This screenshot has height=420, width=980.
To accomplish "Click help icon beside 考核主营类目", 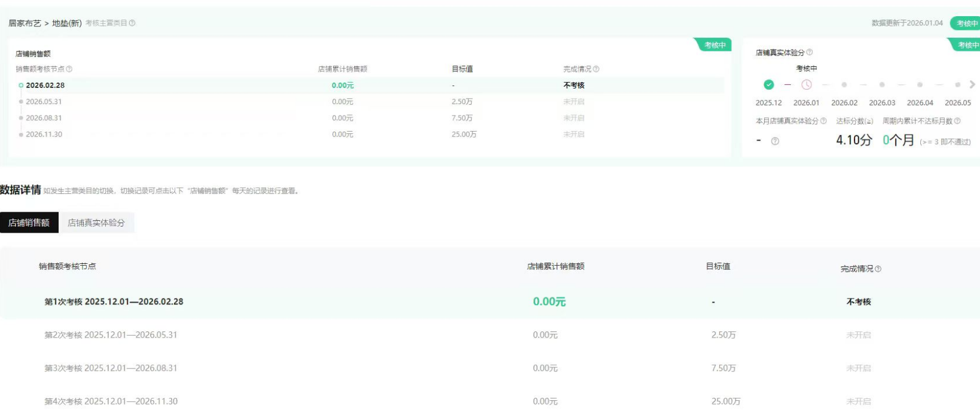I will (132, 23).
